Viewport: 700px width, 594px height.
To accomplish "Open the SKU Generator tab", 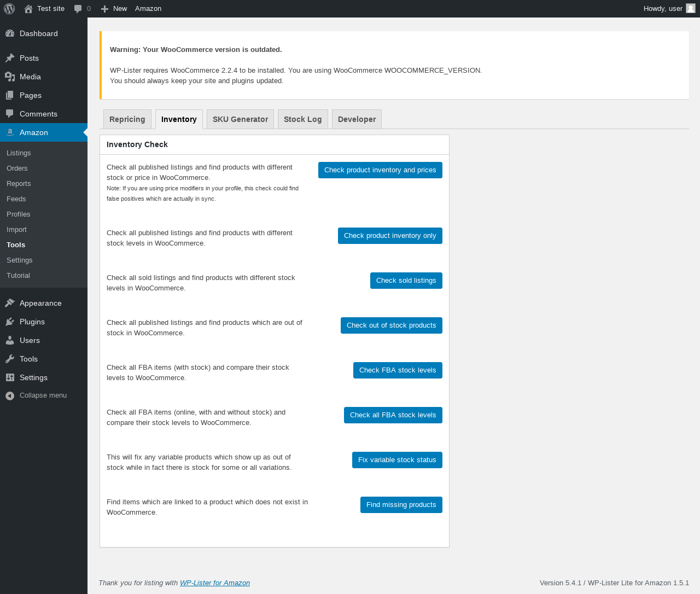I will pos(240,119).
